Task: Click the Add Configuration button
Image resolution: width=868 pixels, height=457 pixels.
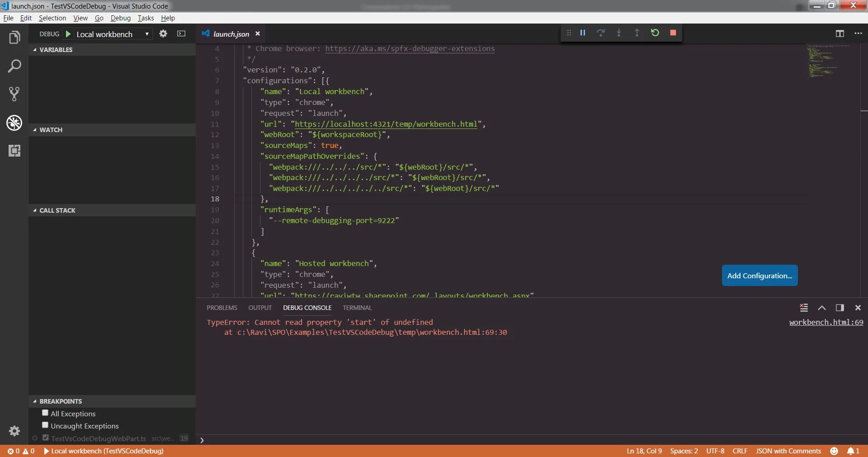Action: click(x=759, y=276)
